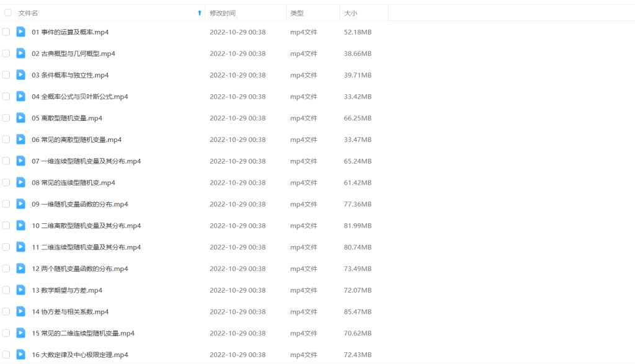The image size is (635, 364).
Task: Click the video icon for 09 一维随机变量函数的分布.mp4
Action: coord(21,204)
